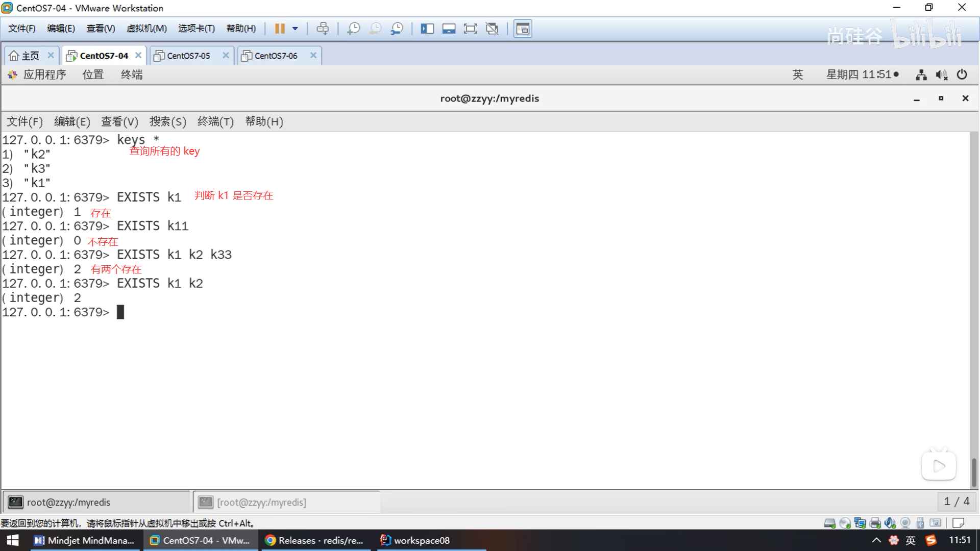
Task: Toggle Unity mode icon
Action: pos(492,29)
